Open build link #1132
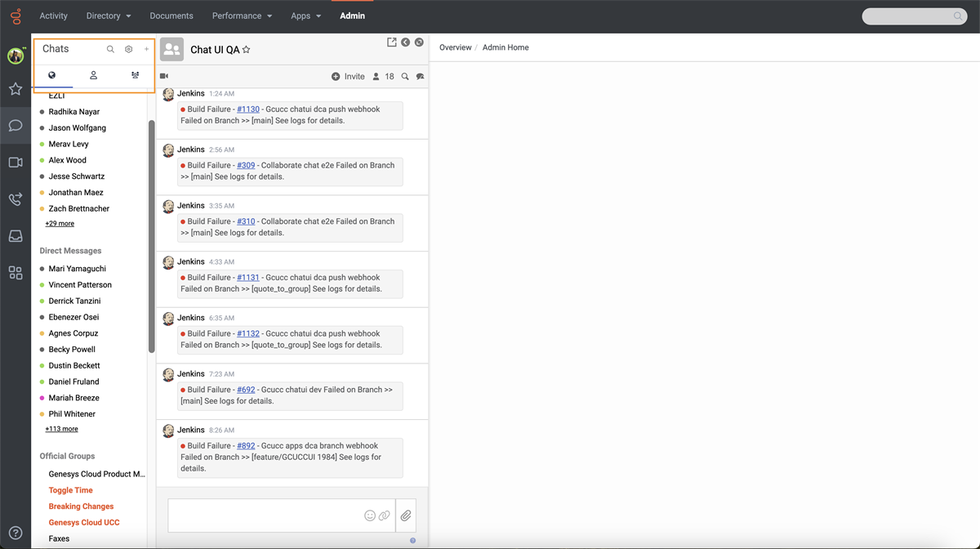This screenshot has height=549, width=980. (248, 333)
